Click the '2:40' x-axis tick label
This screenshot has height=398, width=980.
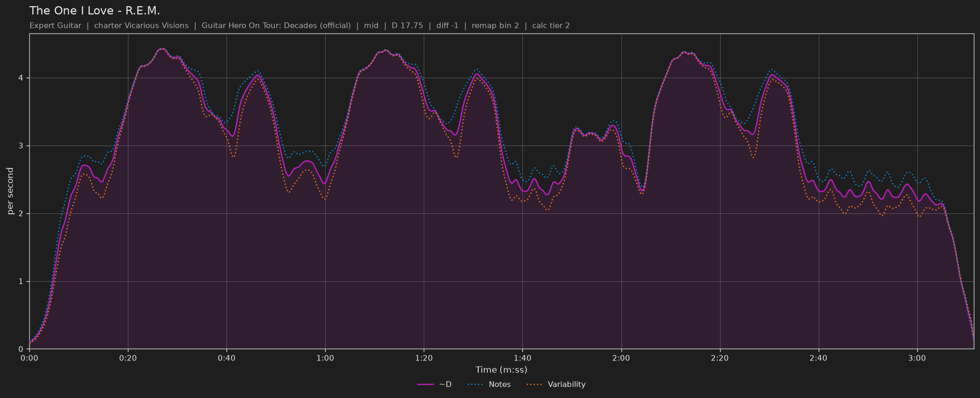tap(818, 358)
